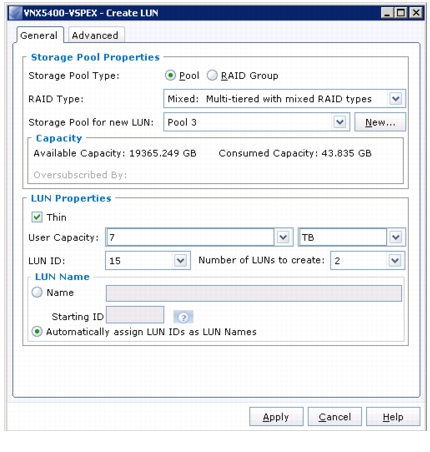430x452 pixels.
Task: Open Help for this dialog
Action: pos(393,417)
